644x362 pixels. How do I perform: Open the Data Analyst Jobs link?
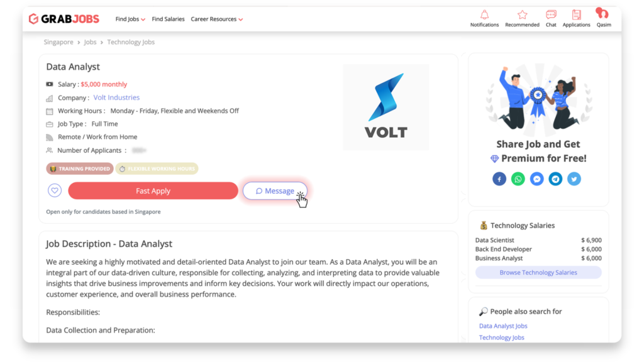pos(503,326)
